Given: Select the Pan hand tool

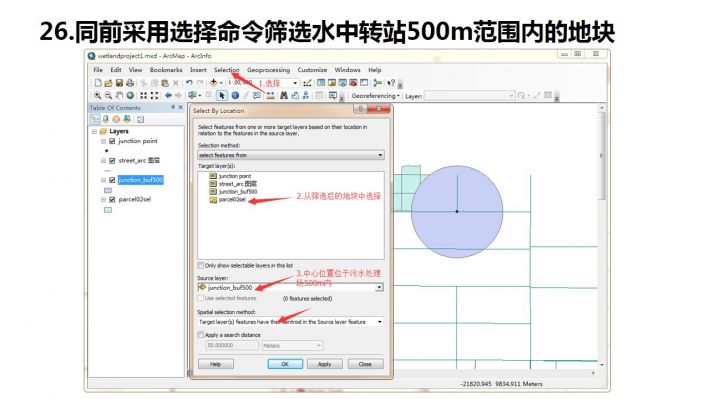Looking at the screenshot, I should pyautogui.click(x=119, y=96).
